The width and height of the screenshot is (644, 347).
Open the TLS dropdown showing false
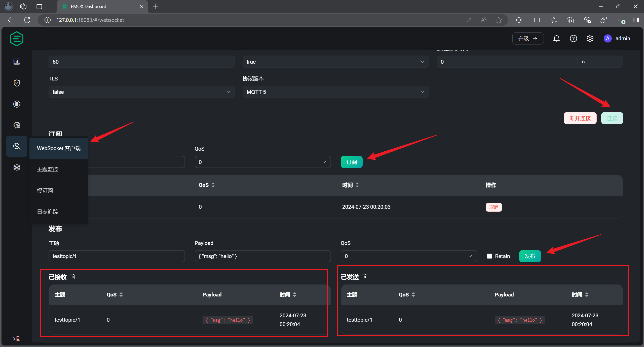click(x=141, y=92)
